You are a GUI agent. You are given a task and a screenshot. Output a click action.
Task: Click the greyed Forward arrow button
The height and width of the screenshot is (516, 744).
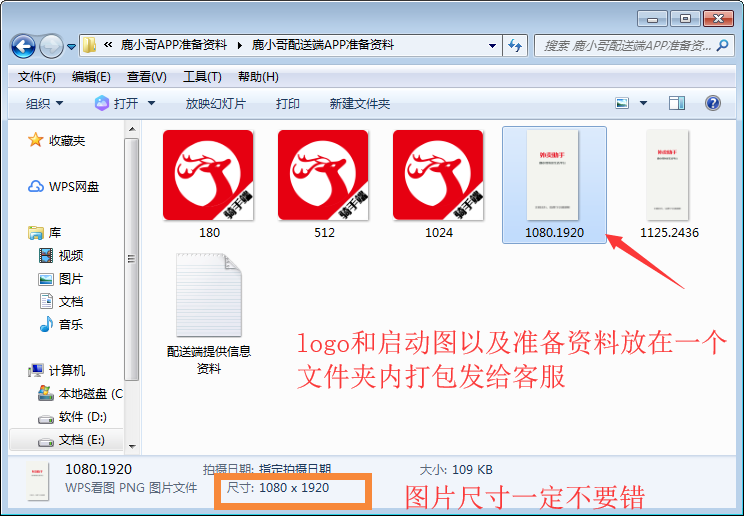(x=51, y=47)
